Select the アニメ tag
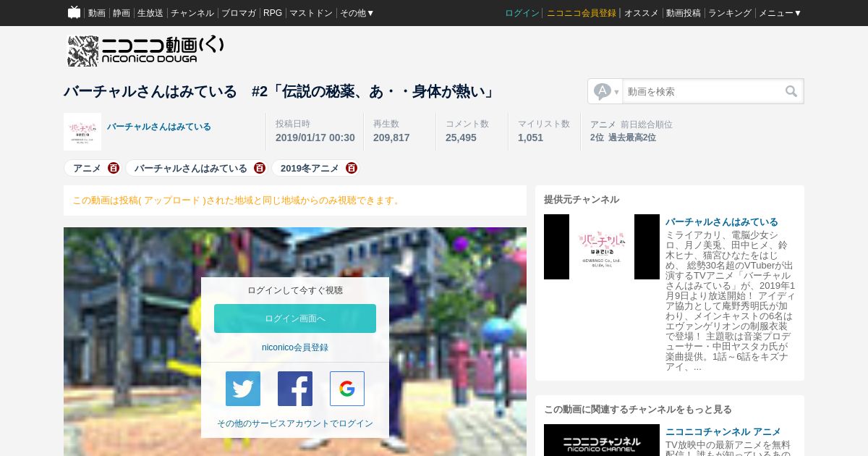Screen dimensions: 868x456 point(87,168)
